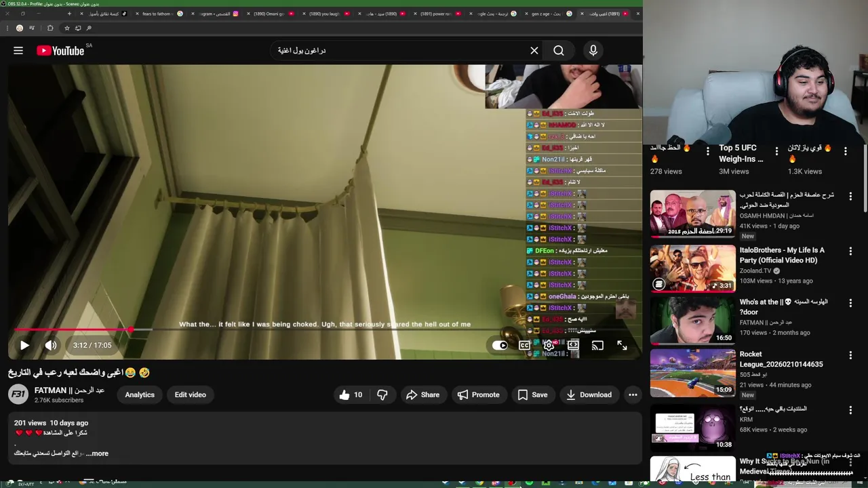Open options menu for KRM video
The width and height of the screenshot is (868, 488).
[x=850, y=410]
